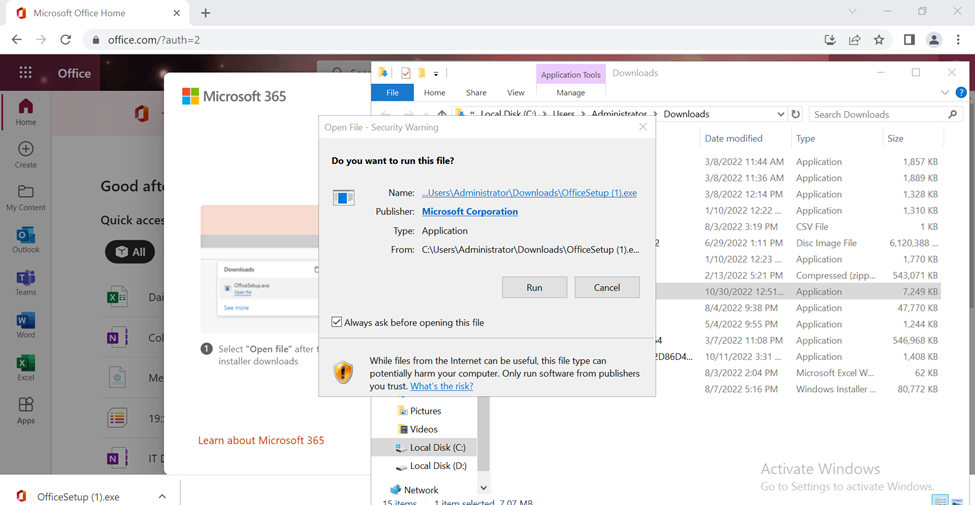Viewport: 975px width, 505px height.
Task: Refresh the Downloads folder in Explorer
Action: [795, 114]
